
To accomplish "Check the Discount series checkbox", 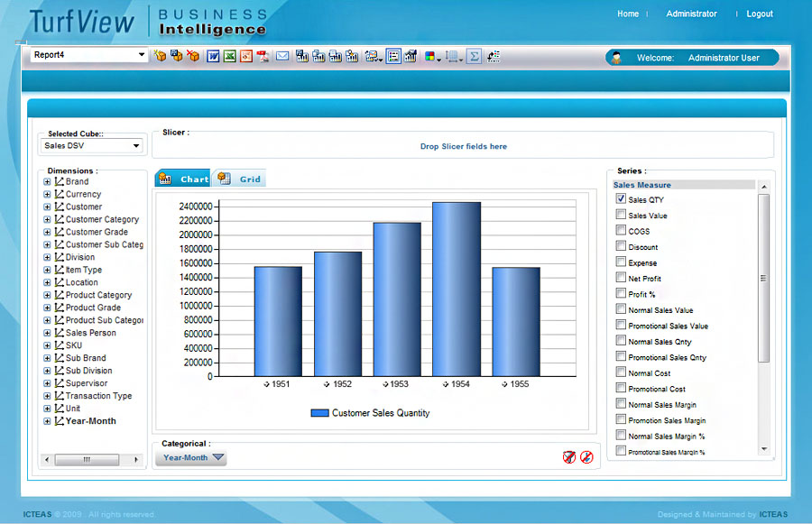I will coord(621,246).
